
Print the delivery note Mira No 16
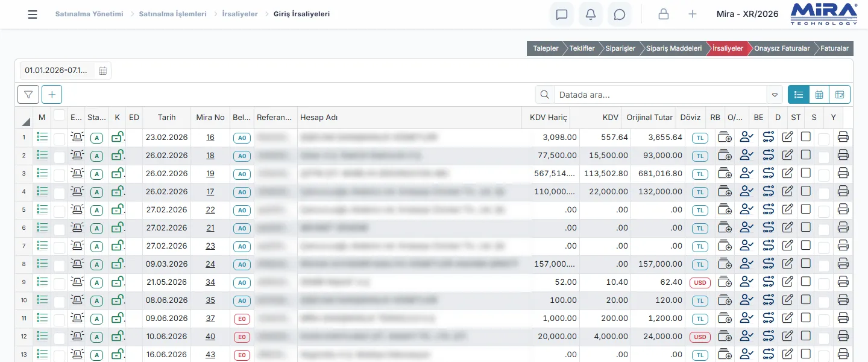843,138
